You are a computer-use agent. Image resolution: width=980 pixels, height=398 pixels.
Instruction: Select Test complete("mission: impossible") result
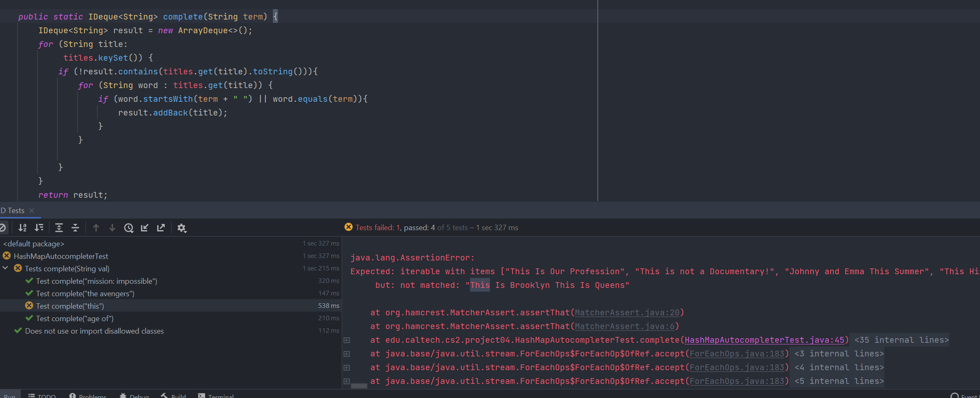tap(97, 281)
